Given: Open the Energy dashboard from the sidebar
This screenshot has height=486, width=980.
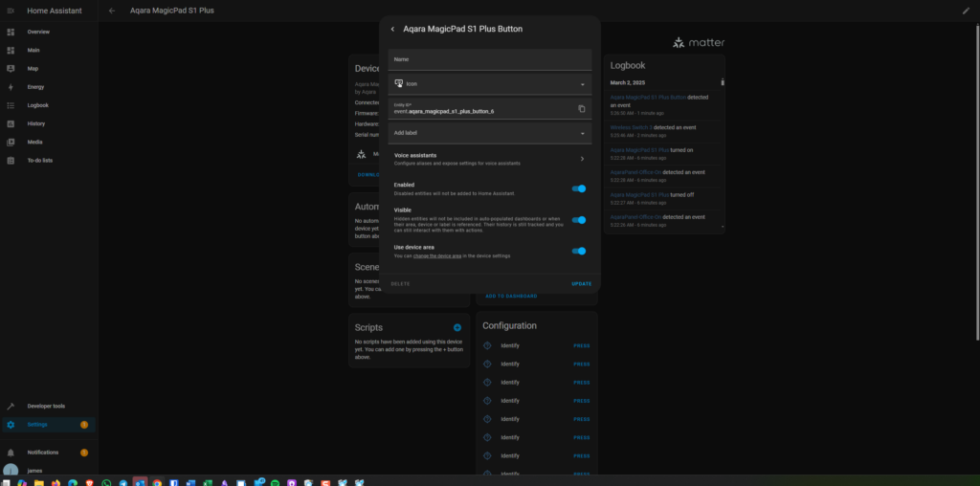Looking at the screenshot, I should pyautogui.click(x=35, y=87).
